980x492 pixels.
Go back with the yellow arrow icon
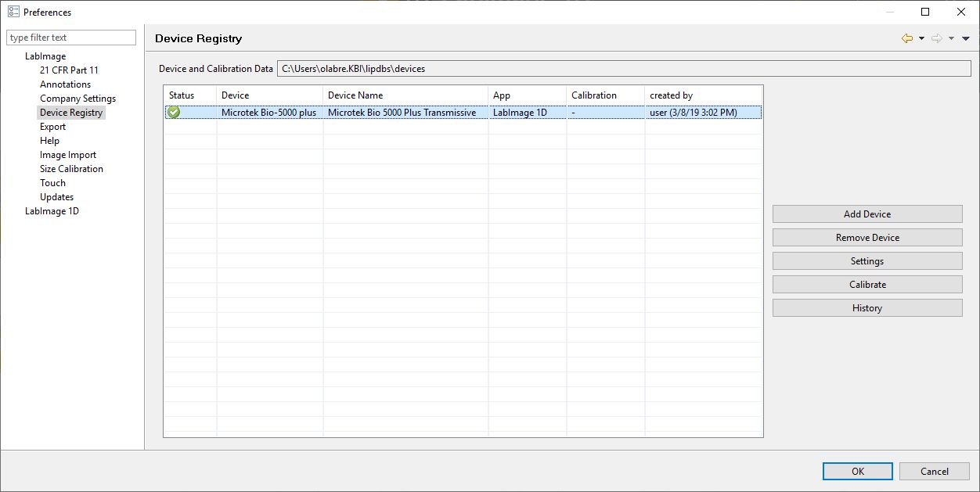point(907,38)
